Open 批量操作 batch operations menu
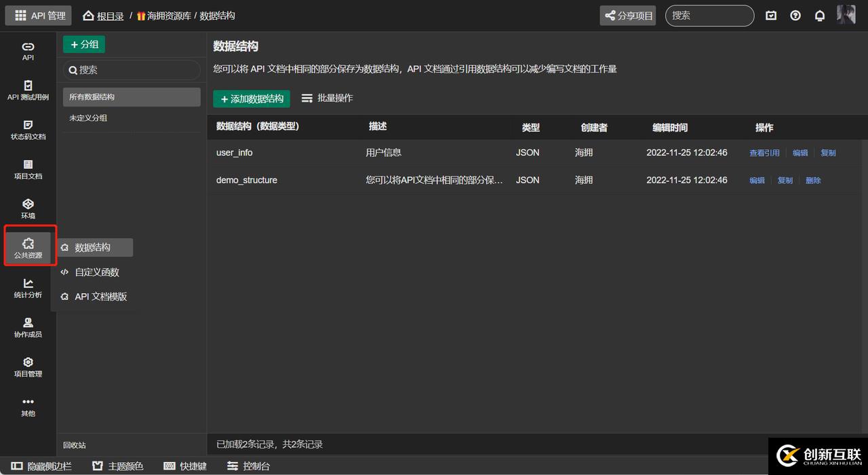868x475 pixels. tap(327, 98)
